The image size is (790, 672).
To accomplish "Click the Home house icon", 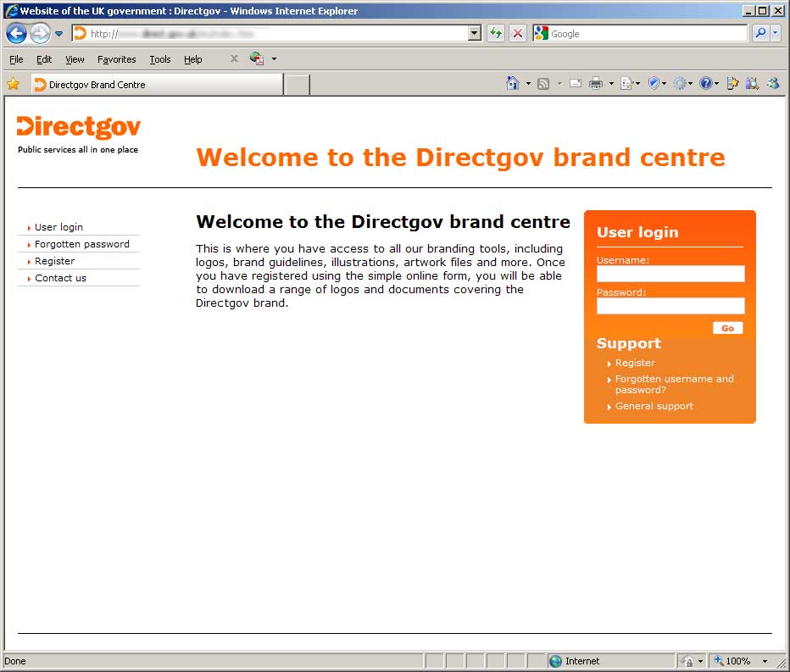I will pos(512,83).
